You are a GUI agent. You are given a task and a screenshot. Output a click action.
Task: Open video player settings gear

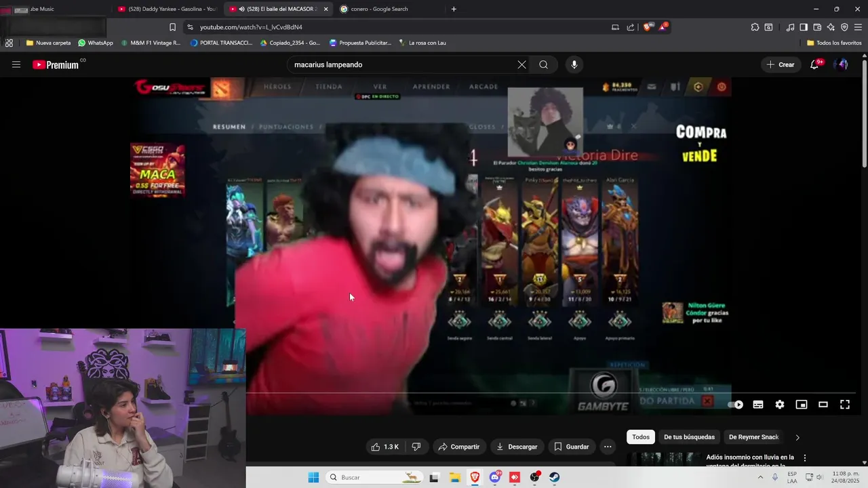click(x=780, y=405)
